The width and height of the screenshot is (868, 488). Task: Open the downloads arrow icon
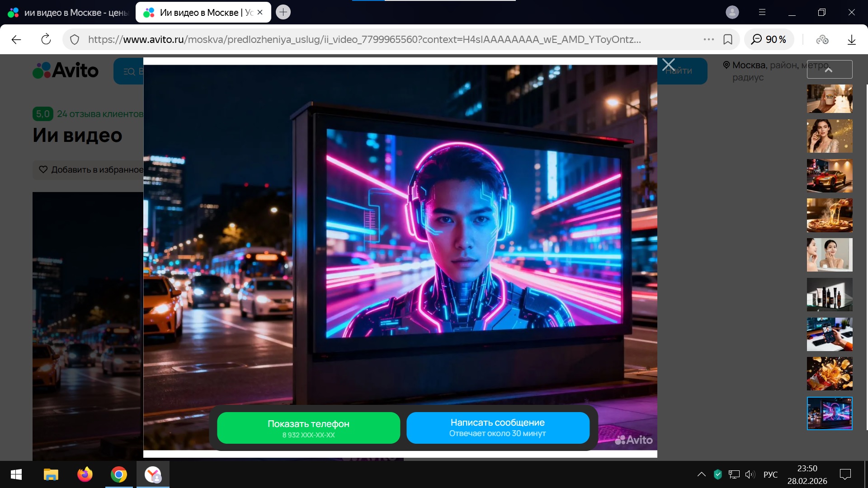coord(851,40)
